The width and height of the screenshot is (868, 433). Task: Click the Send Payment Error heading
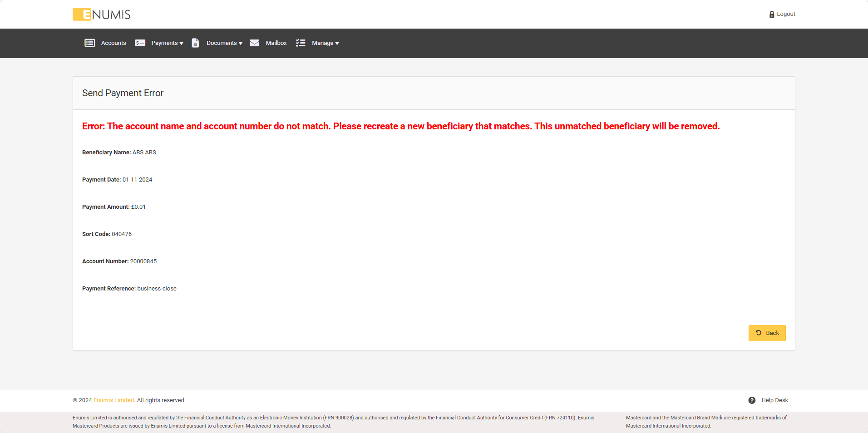(123, 93)
